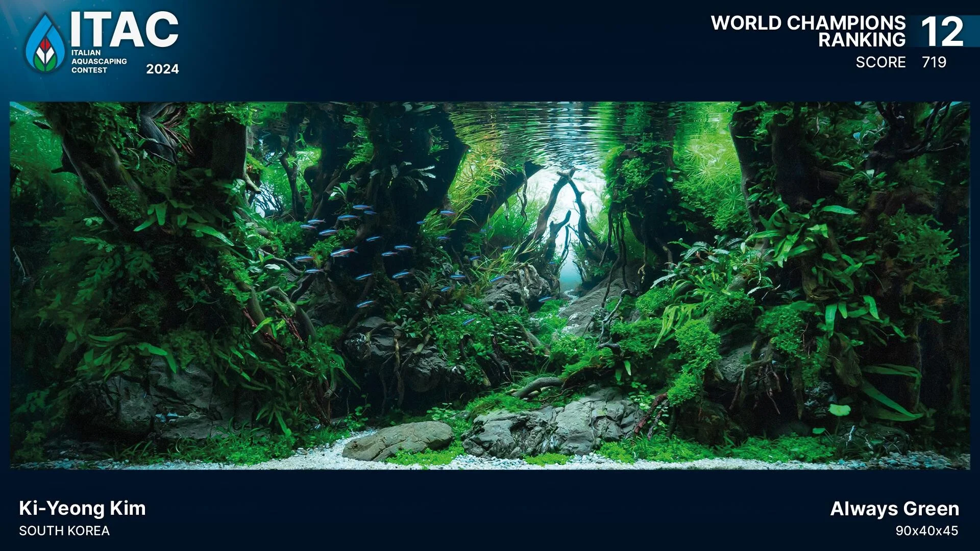
Task: Click the Always Green aquascape title
Action: click(x=894, y=509)
